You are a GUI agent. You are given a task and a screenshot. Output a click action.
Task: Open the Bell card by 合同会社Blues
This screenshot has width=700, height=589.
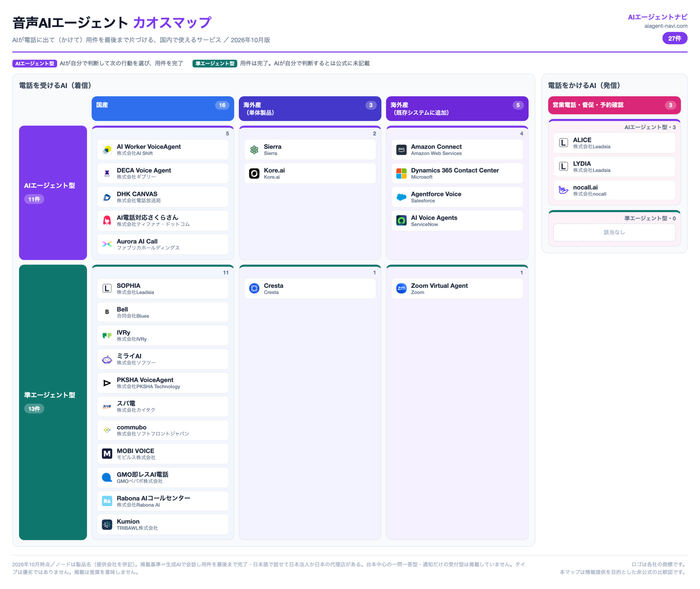coord(163,312)
